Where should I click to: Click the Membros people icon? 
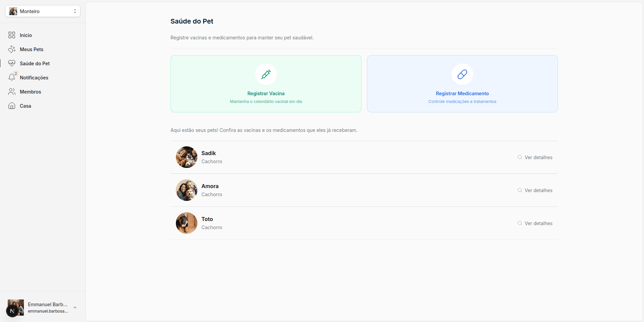pyautogui.click(x=12, y=92)
